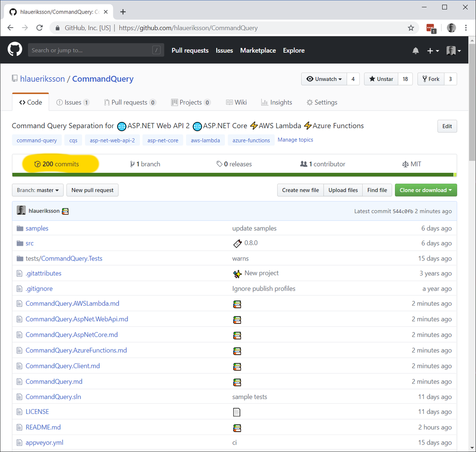Open the create new plus dropdown
Viewport: 476px width, 452px height.
(x=433, y=51)
